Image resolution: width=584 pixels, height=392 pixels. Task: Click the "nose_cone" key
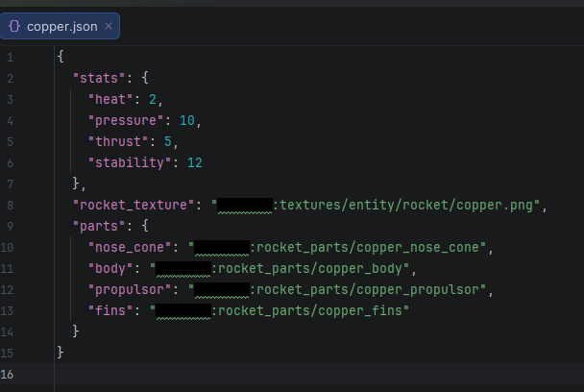tap(130, 248)
